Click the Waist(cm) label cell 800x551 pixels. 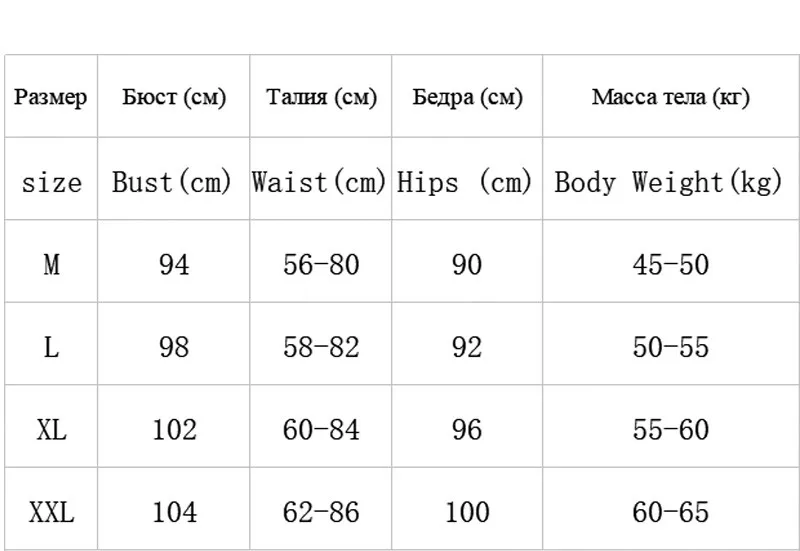click(319, 182)
